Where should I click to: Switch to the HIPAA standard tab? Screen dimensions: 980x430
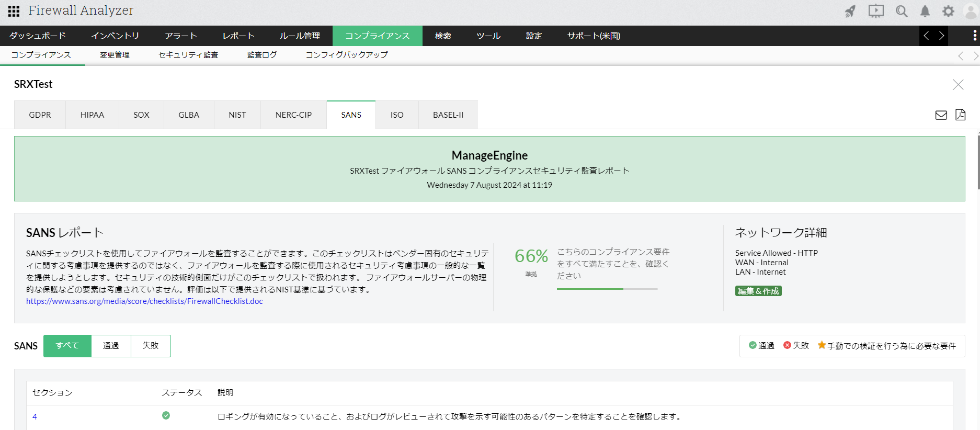click(x=92, y=115)
